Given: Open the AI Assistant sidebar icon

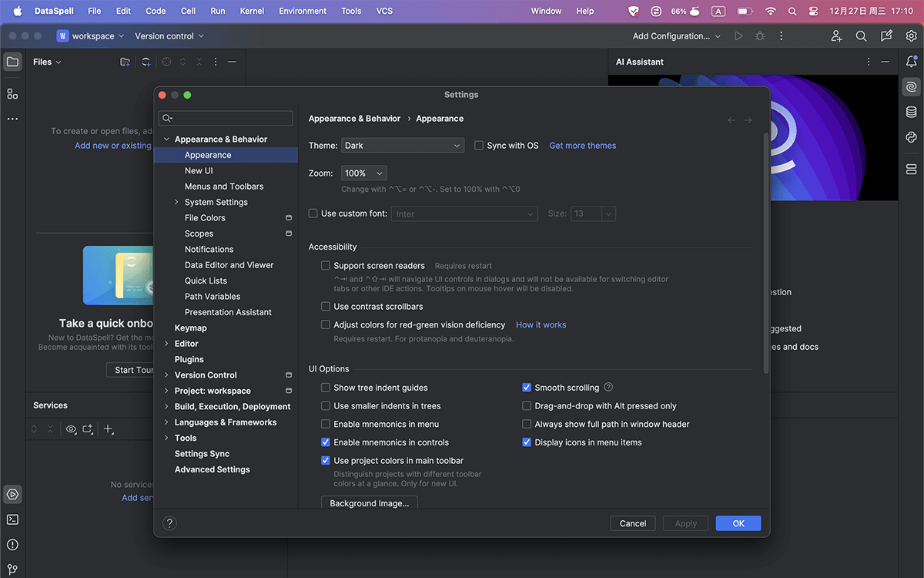Looking at the screenshot, I should click(x=912, y=87).
